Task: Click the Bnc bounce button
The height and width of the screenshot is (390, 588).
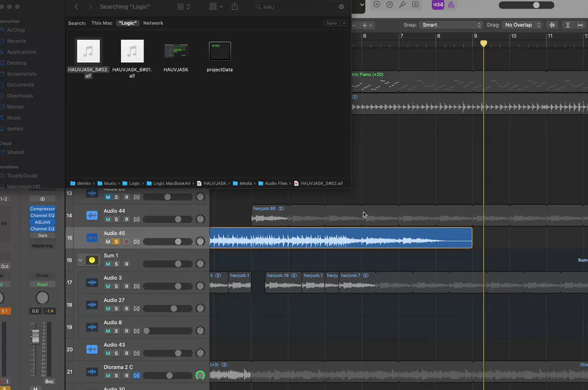Action: (49, 382)
